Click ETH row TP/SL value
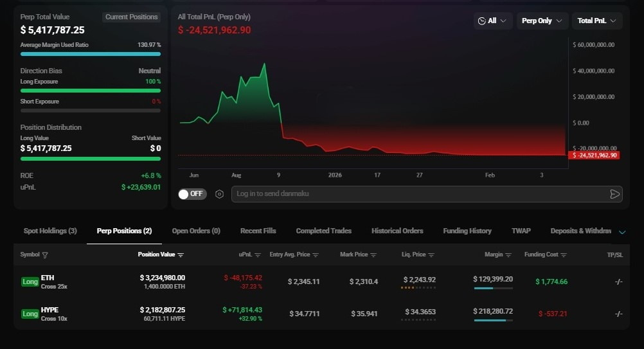This screenshot has height=349, width=644. pos(618,282)
